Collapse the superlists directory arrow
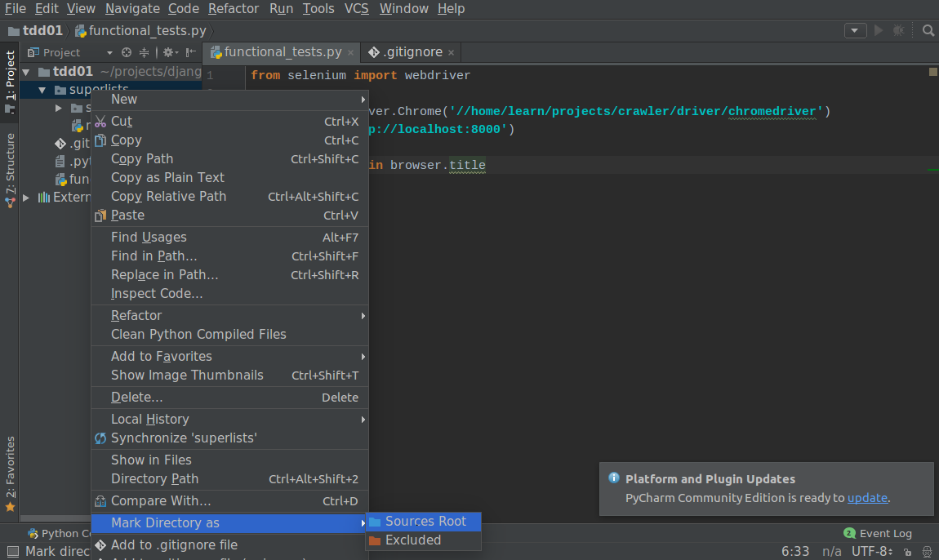 pos(42,89)
